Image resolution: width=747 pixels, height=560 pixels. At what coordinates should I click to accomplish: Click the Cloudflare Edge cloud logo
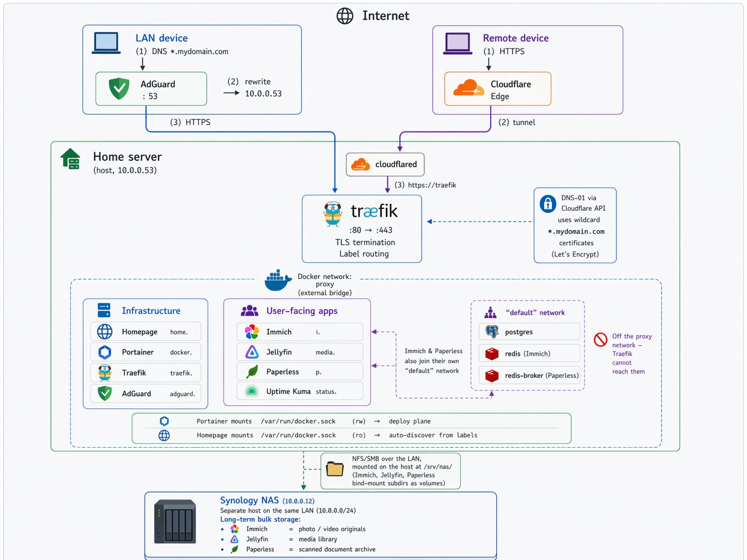pos(468,88)
